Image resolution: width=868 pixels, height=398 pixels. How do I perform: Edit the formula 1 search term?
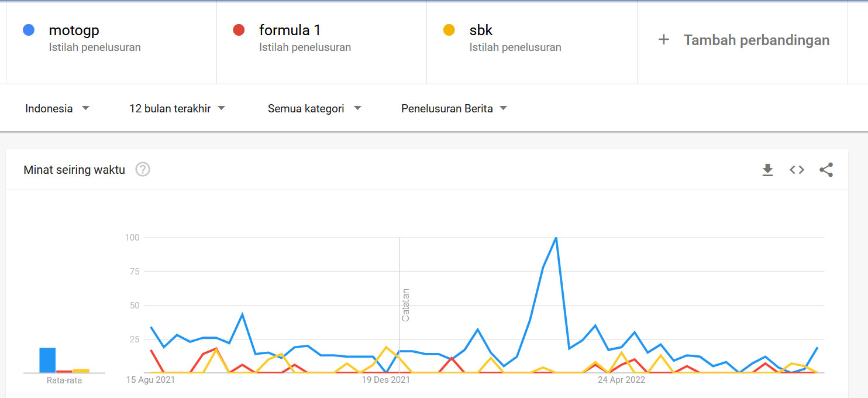290,30
